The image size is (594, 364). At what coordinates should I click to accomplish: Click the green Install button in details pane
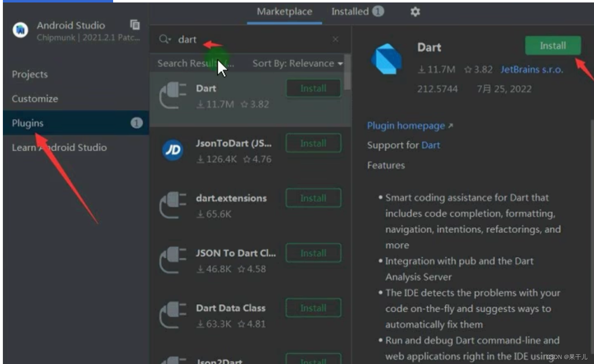[x=553, y=45]
